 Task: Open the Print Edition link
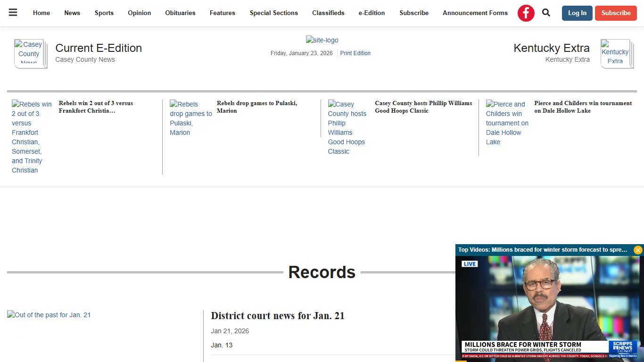355,53
